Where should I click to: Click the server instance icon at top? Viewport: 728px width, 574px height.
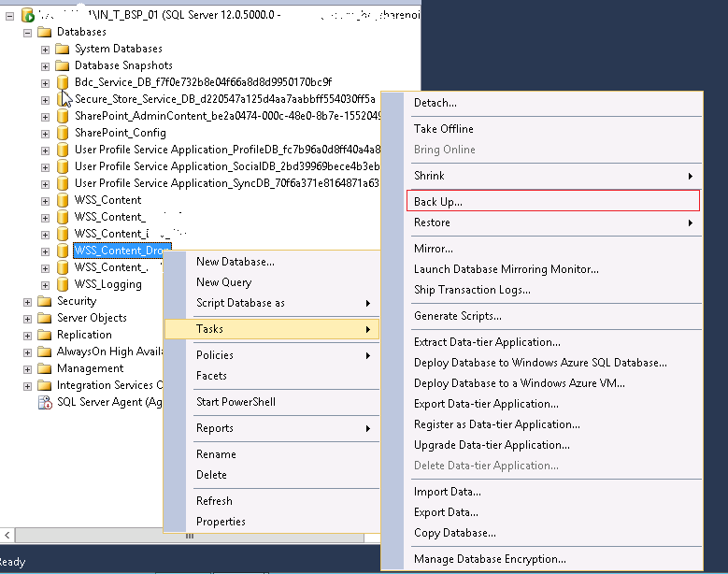click(x=27, y=15)
